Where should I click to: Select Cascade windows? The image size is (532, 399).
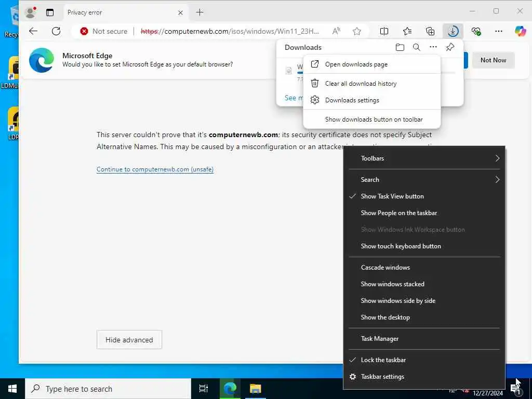pos(424,268)
